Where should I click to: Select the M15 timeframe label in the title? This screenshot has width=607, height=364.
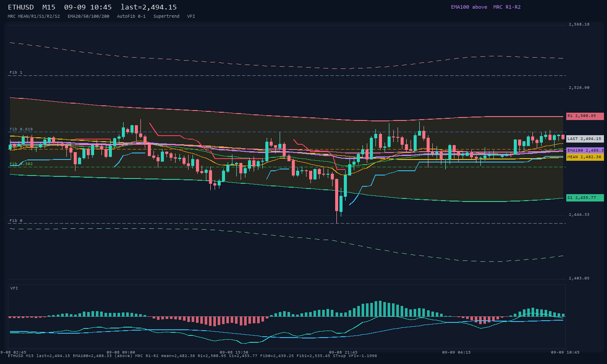(x=49, y=7)
